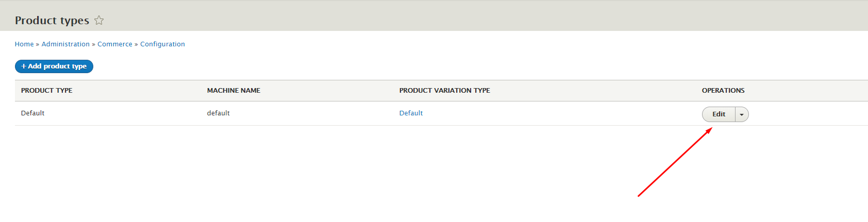Viewport: 868px width, 222px height.
Task: Click the red arrow annotation
Action: (675, 162)
